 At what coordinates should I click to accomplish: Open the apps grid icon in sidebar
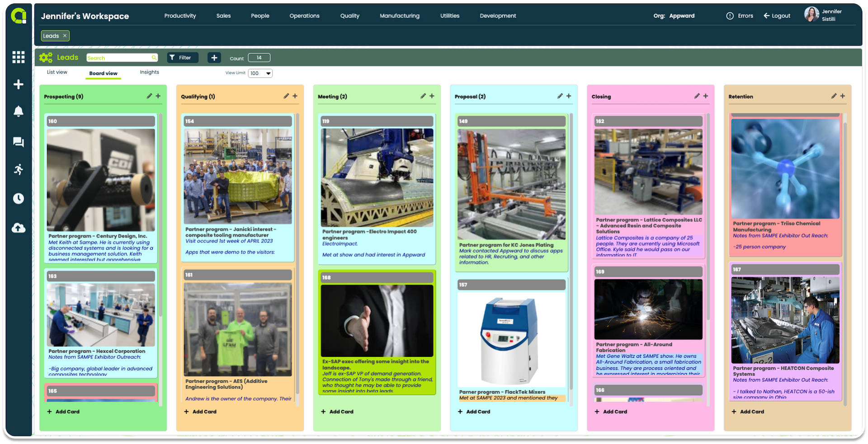(19, 57)
